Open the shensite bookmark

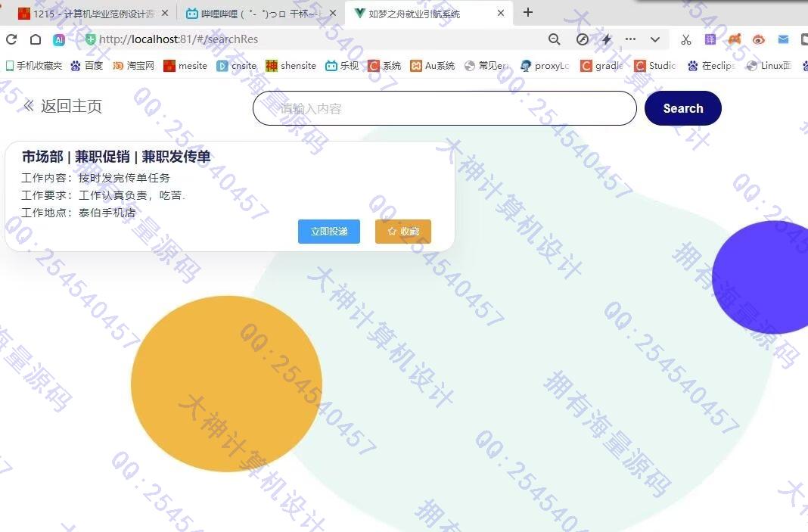tap(291, 66)
